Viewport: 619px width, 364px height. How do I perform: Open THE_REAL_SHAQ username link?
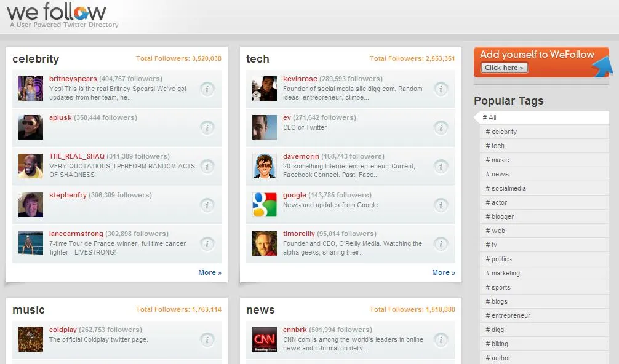coord(77,156)
